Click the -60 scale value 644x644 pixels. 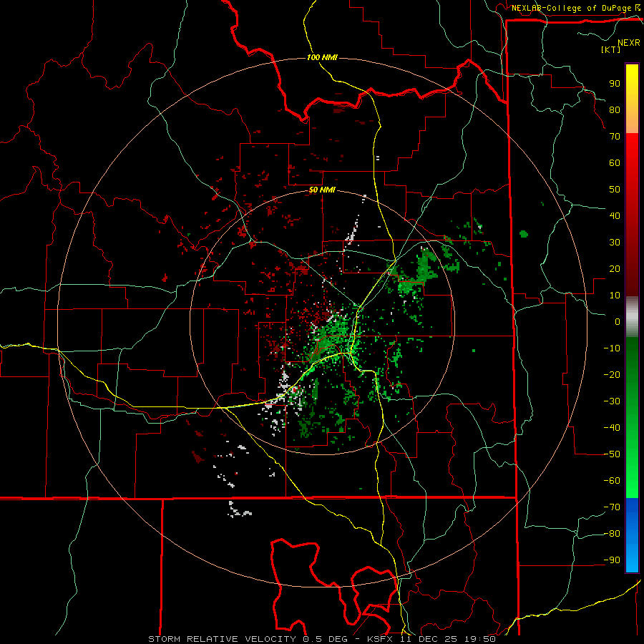point(612,481)
